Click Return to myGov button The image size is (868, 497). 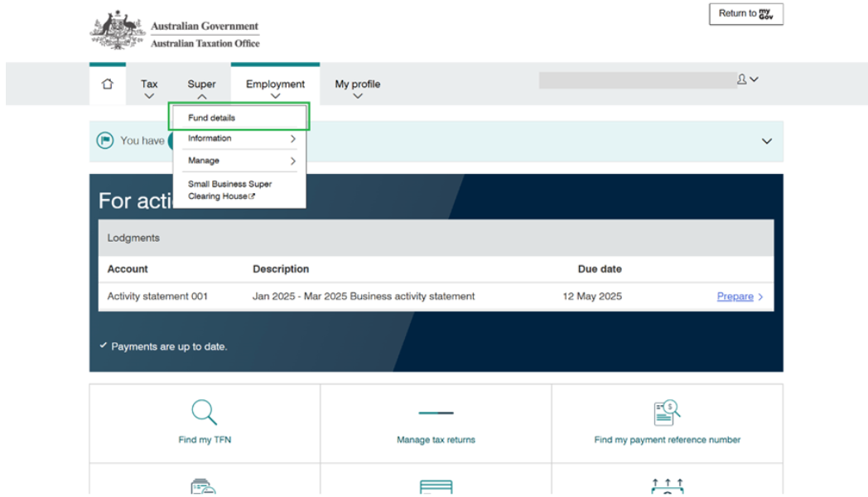click(745, 14)
